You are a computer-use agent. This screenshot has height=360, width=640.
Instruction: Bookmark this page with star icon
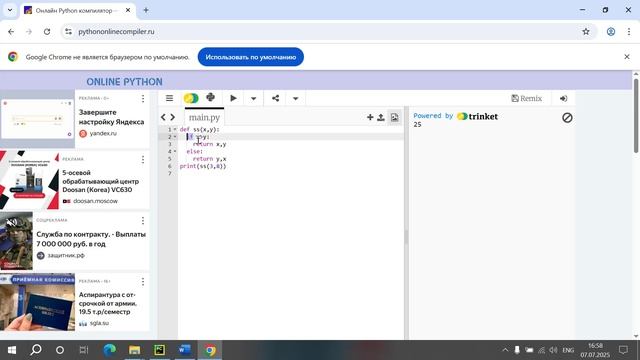586,31
